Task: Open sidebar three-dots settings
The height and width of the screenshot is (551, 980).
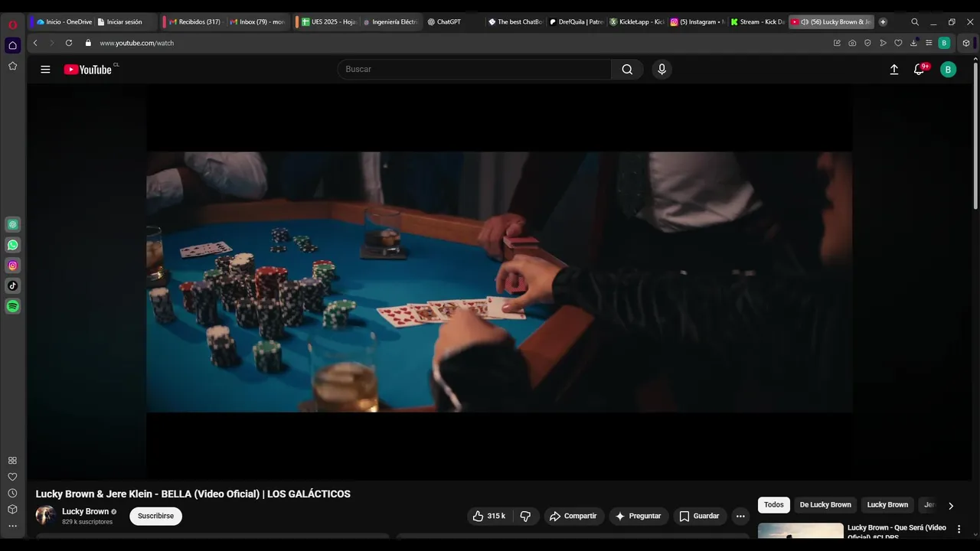Action: point(12,526)
